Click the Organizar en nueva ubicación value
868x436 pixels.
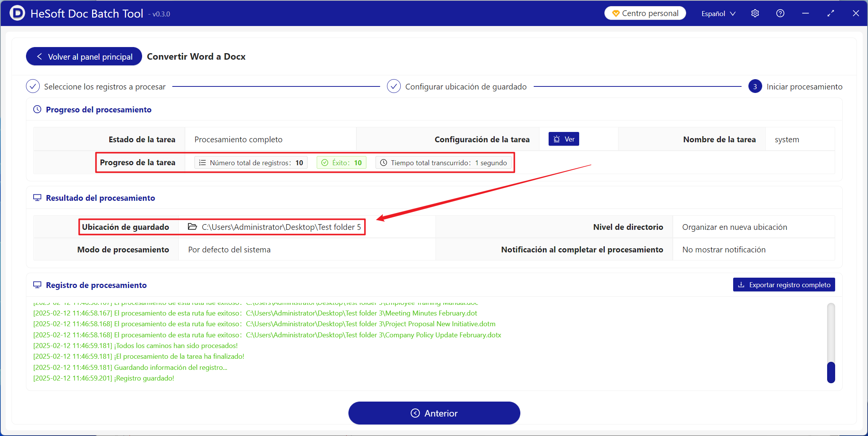735,227
